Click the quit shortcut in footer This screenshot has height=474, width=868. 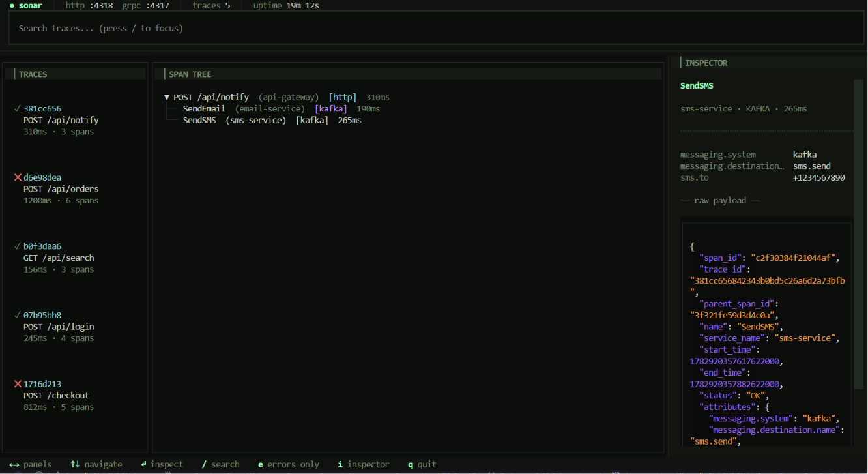pos(422,464)
